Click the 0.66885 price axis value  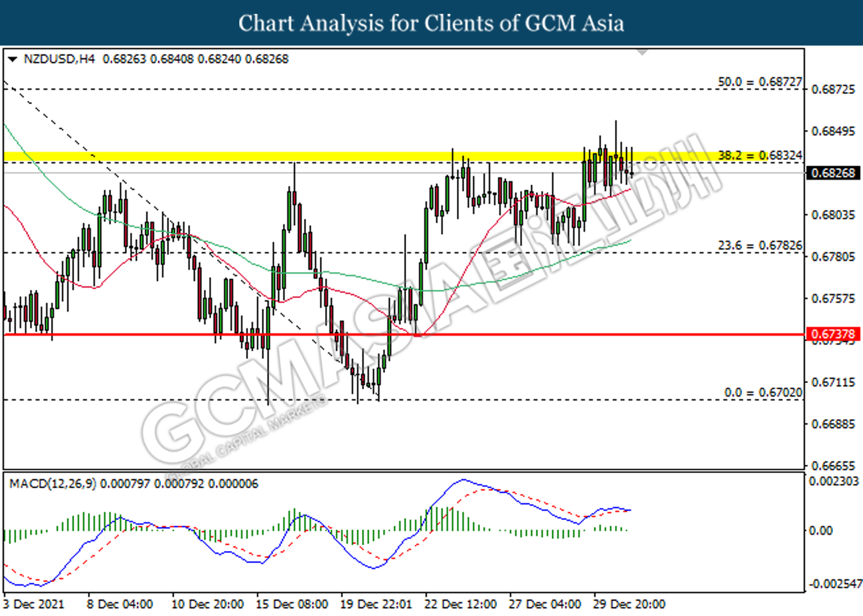coord(833,424)
